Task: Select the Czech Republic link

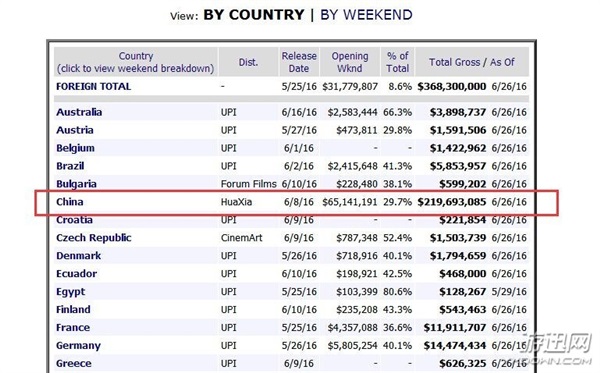Action: (94, 238)
